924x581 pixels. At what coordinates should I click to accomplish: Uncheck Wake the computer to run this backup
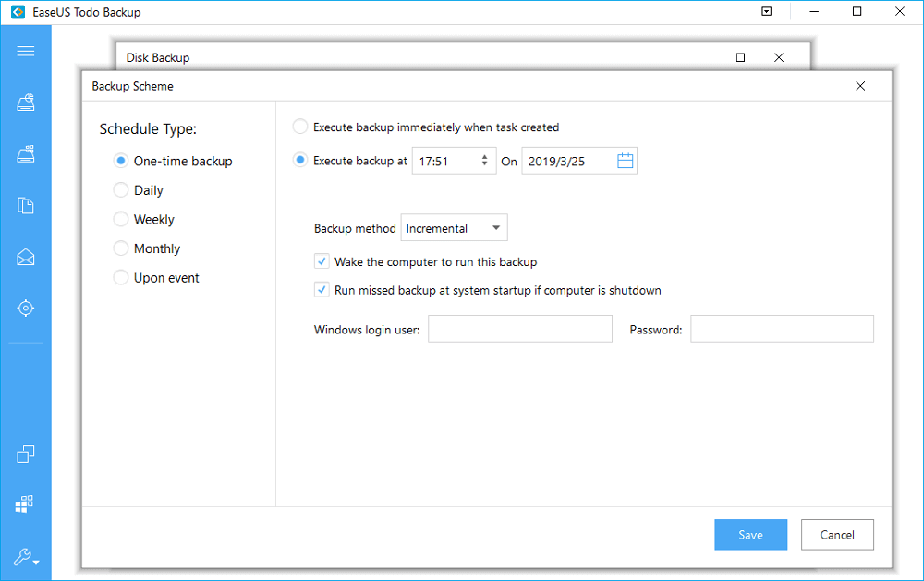322,260
